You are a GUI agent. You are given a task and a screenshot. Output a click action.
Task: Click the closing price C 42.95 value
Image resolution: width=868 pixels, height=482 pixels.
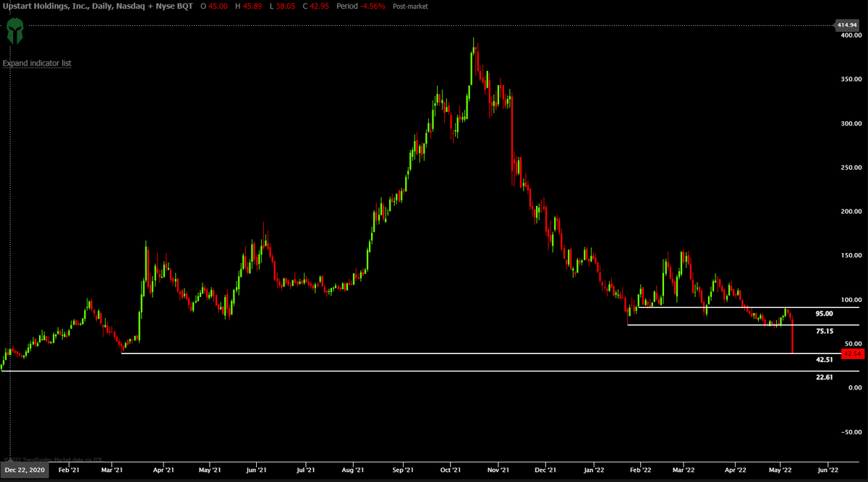coord(315,6)
